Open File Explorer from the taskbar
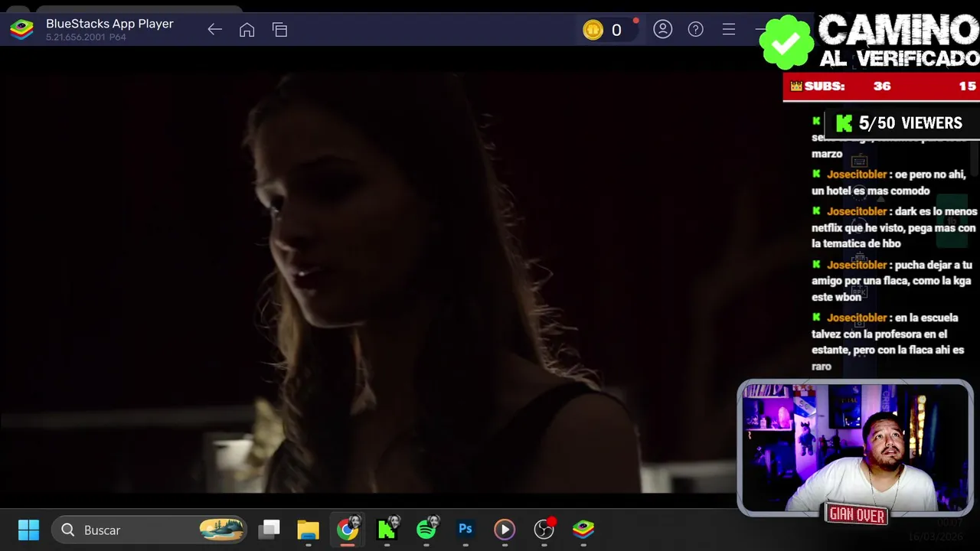The width and height of the screenshot is (980, 551). click(308, 530)
